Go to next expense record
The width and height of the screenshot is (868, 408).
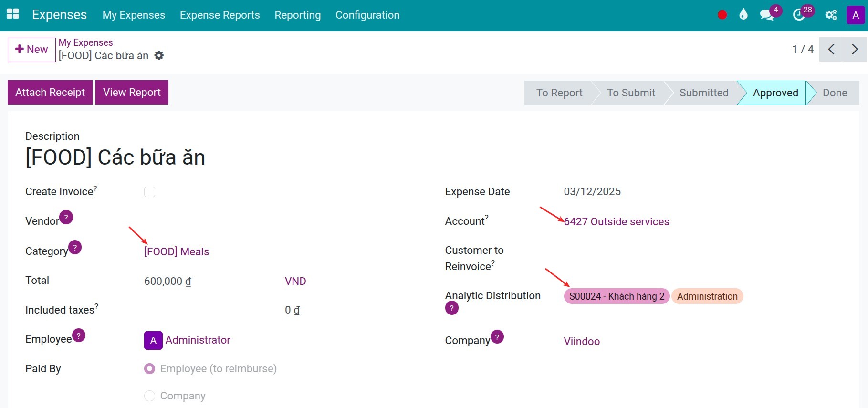pos(854,49)
